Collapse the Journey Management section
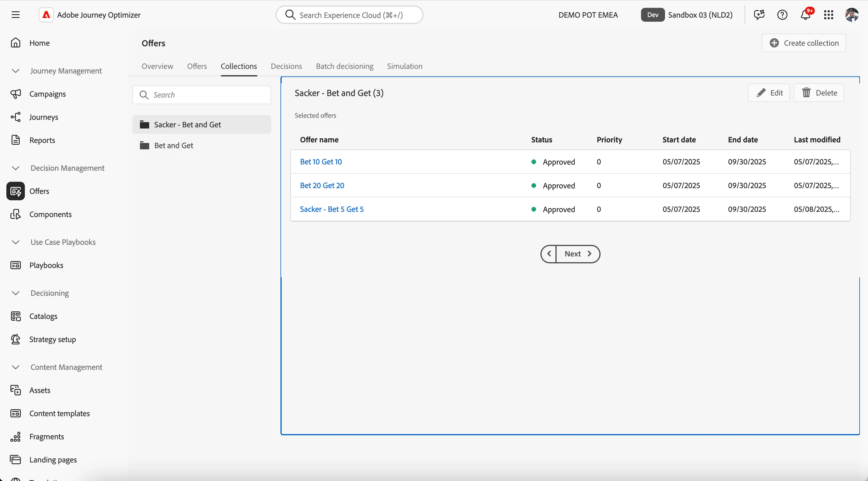Viewport: 868px width, 481px height. pos(16,71)
